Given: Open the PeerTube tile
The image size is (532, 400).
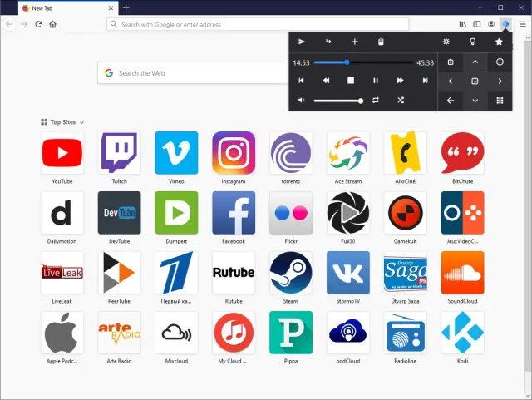Looking at the screenshot, I should click(119, 273).
